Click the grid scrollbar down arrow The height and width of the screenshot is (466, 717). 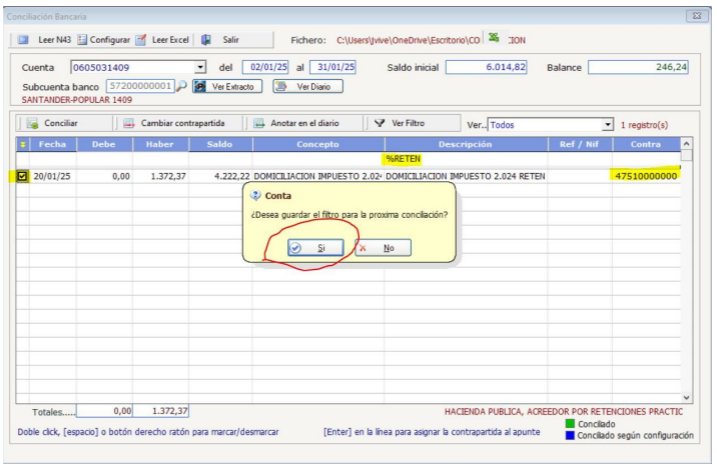pyautogui.click(x=686, y=397)
